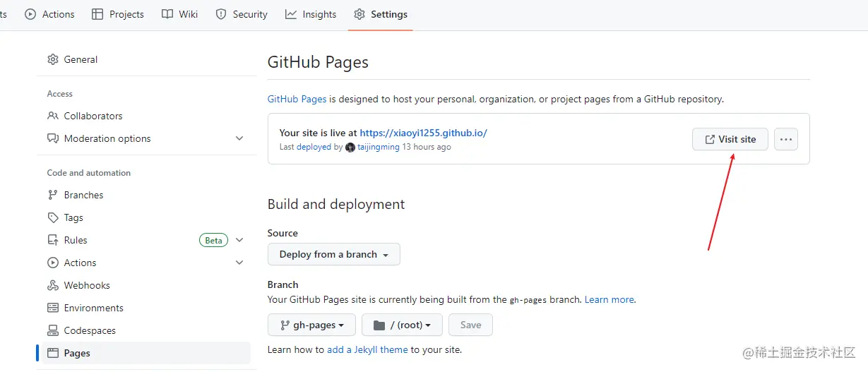868x372 pixels.
Task: Click the gear icon next to General
Action: click(x=53, y=59)
